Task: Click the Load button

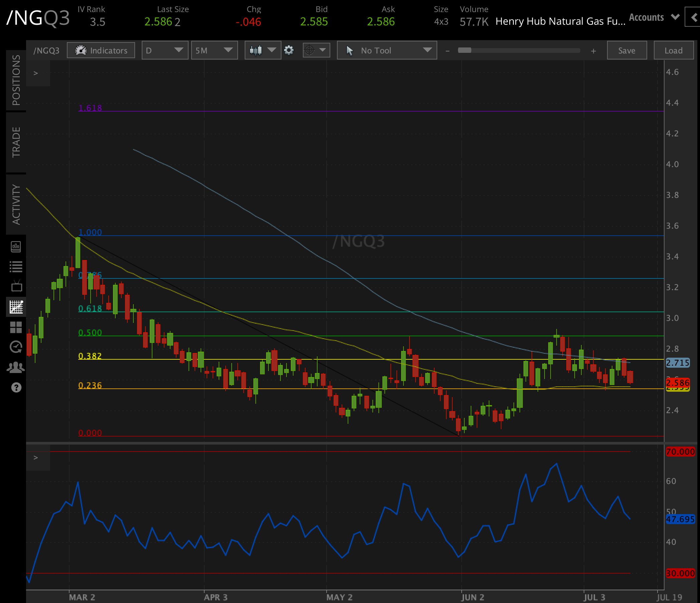Action: (x=673, y=50)
